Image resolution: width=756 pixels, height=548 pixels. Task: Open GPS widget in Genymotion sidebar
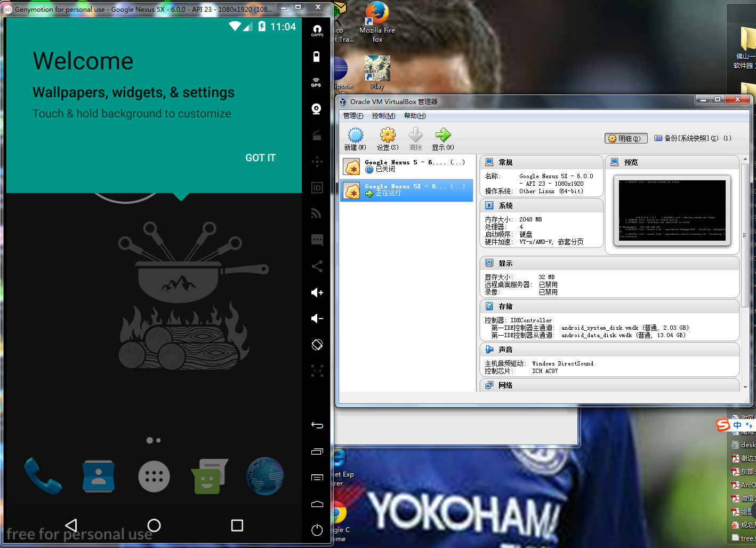point(317,82)
